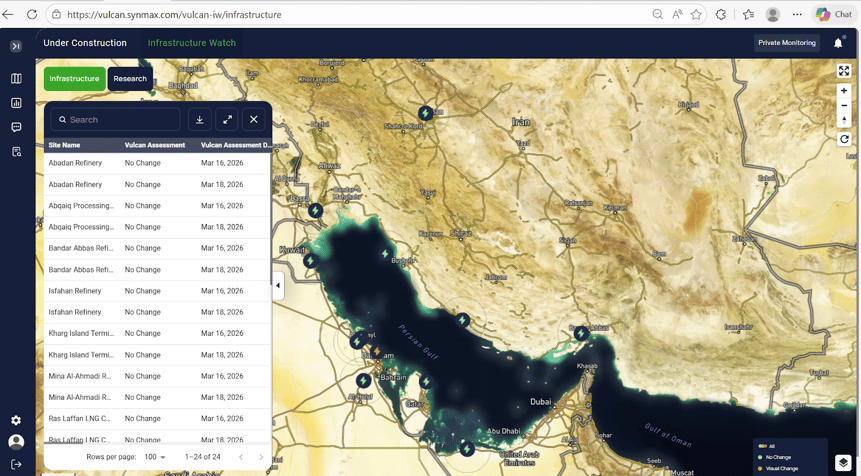Screen dimensions: 861x476
Task: Toggle the All legend filter
Action: [770, 446]
